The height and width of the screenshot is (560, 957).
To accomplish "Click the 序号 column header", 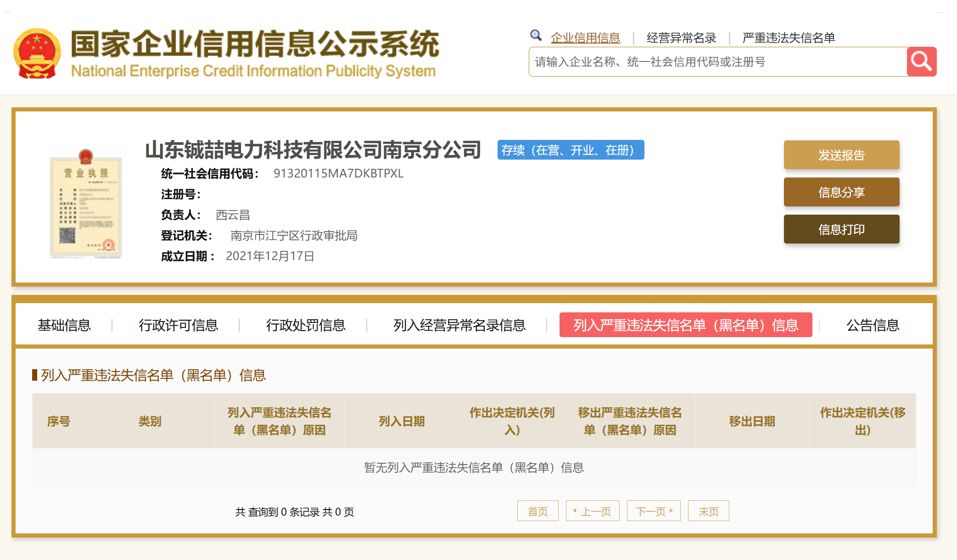I will click(x=59, y=421).
